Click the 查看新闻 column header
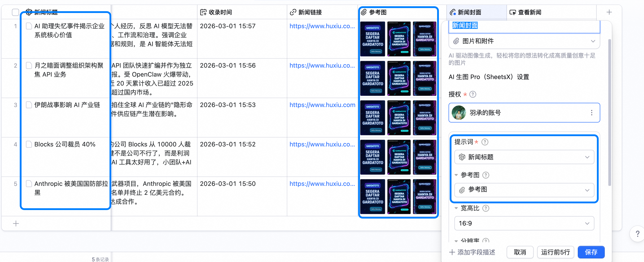 [530, 12]
